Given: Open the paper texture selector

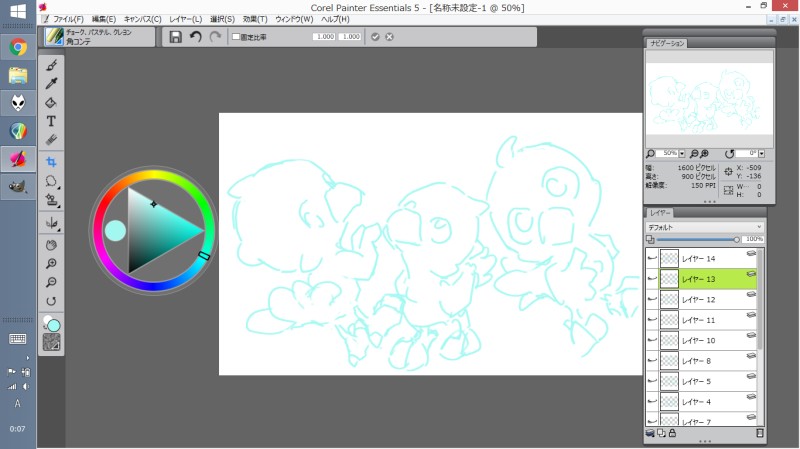Looking at the screenshot, I should [51, 342].
